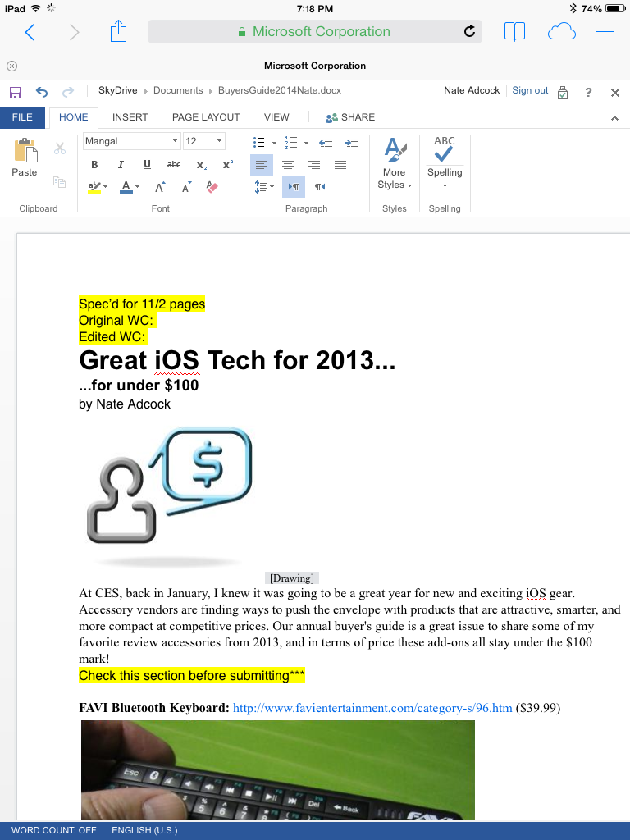The height and width of the screenshot is (840, 630).
Task: Expand numbered list style options arrow
Action: point(306,143)
